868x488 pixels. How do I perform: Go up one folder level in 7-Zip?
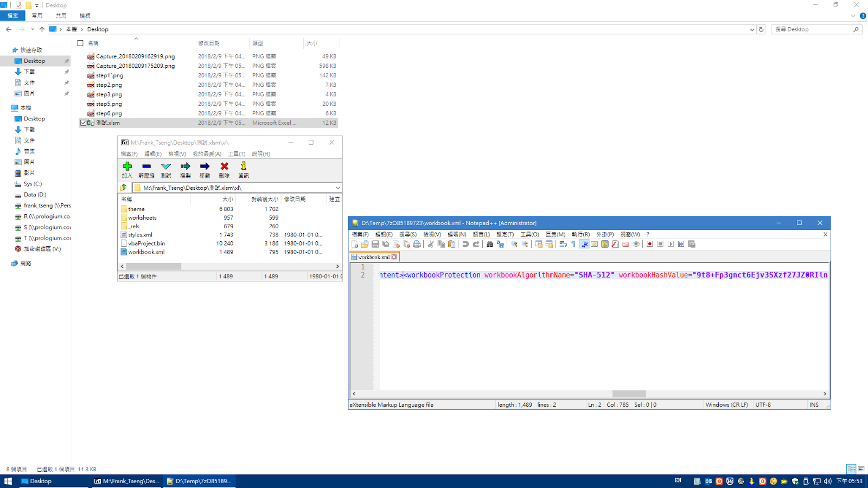click(x=124, y=188)
